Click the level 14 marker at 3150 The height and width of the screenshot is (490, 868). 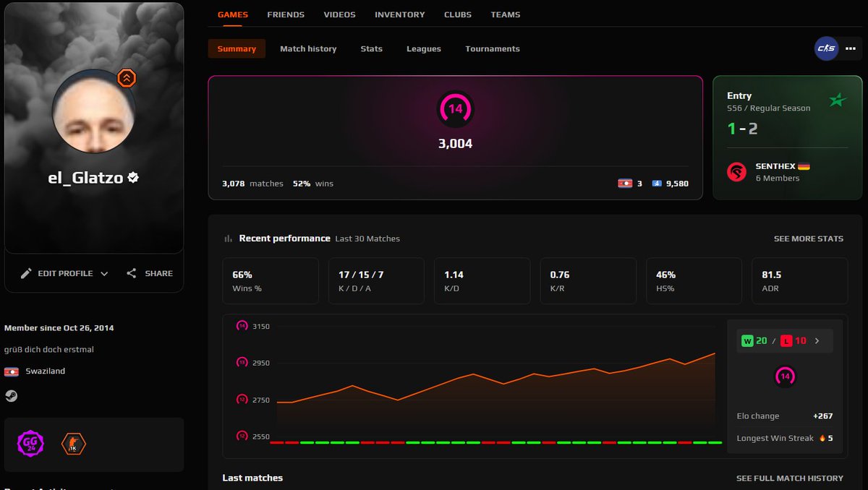(x=242, y=326)
